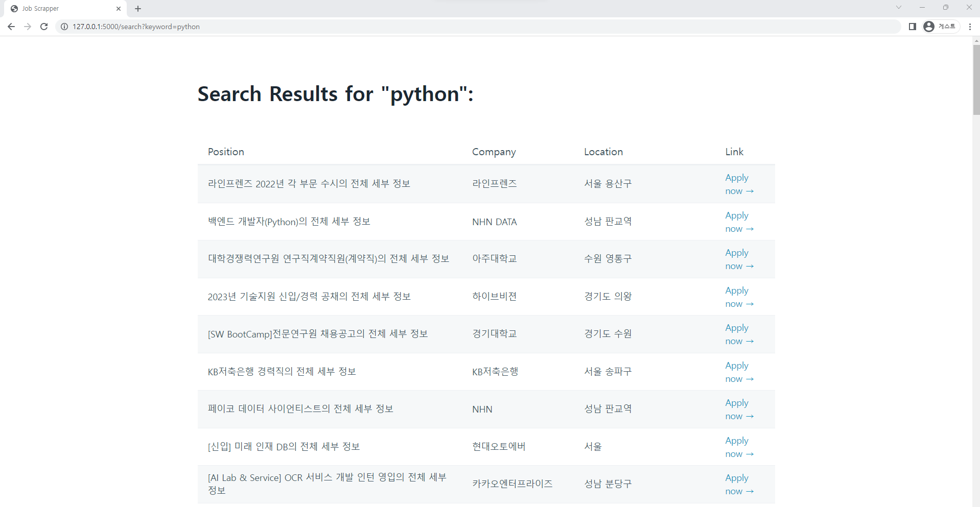
Task: Apply now for 하이브비전 position
Action: click(x=739, y=297)
